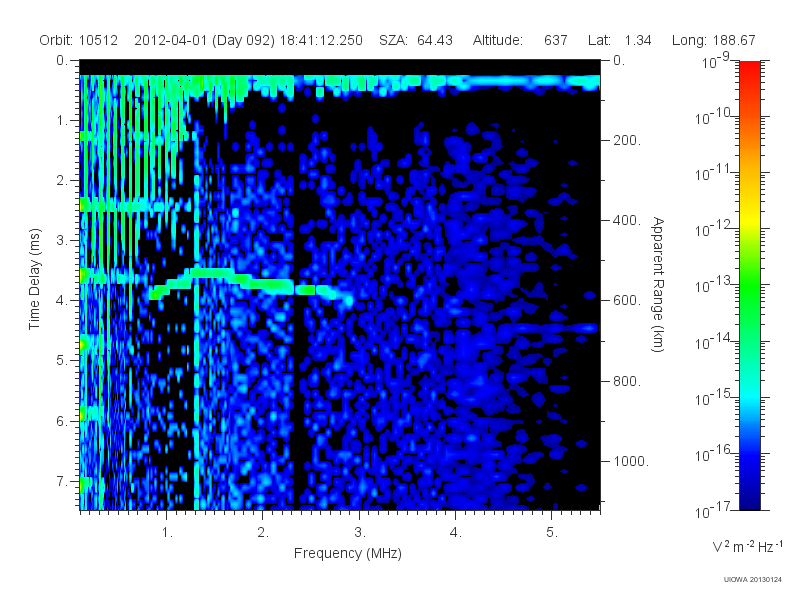Image resolution: width=800 pixels, height=600 pixels.
Task: Click the 2. tick label on frequency axis
Action: tap(263, 533)
